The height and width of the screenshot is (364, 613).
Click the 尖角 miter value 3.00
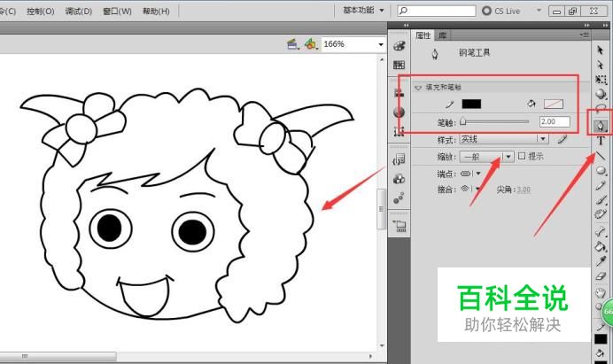point(524,190)
